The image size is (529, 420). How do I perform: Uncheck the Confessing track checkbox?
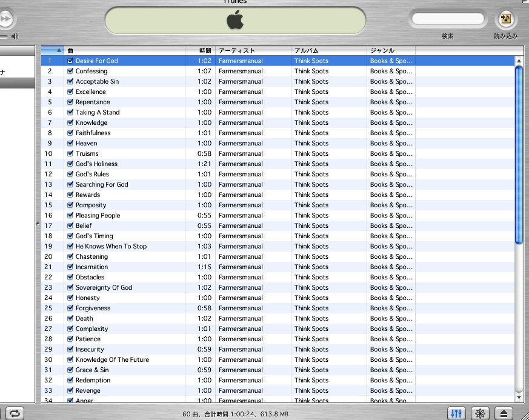[70, 71]
